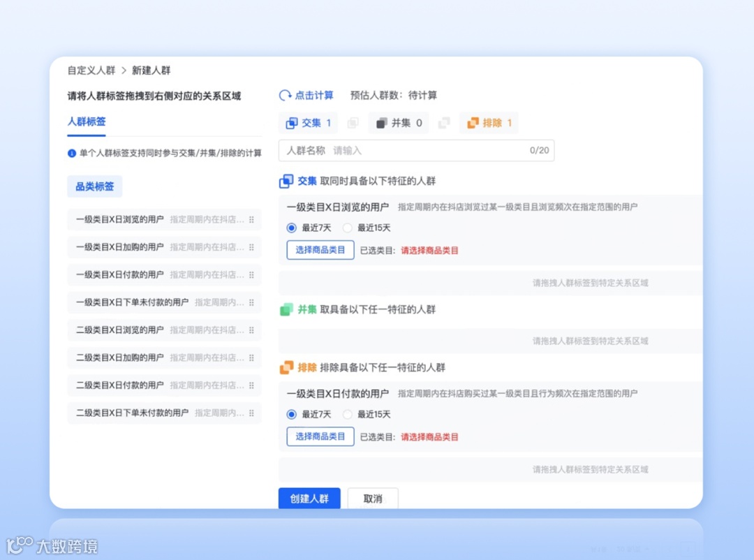Click the faded icon after 并集 chip

(x=444, y=123)
